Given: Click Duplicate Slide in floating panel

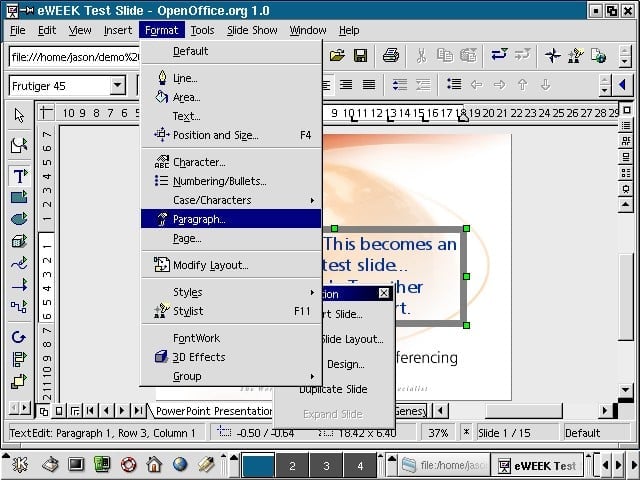Looking at the screenshot, I should point(333,389).
